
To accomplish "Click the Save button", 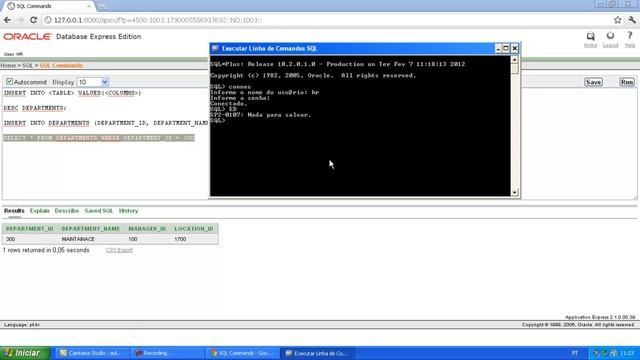I will (593, 82).
